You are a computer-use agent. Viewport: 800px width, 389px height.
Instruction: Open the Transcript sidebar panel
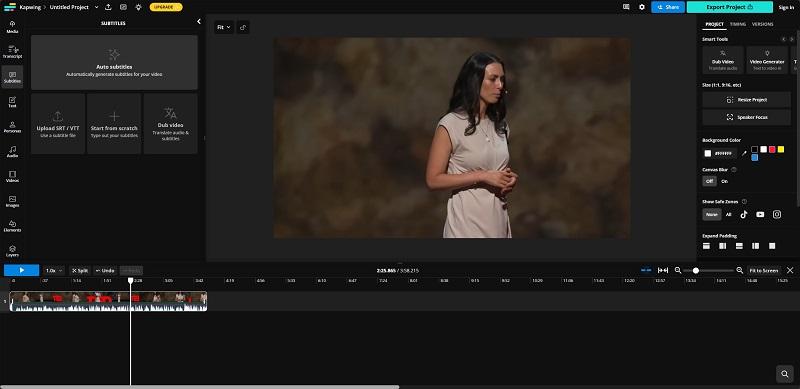point(12,52)
